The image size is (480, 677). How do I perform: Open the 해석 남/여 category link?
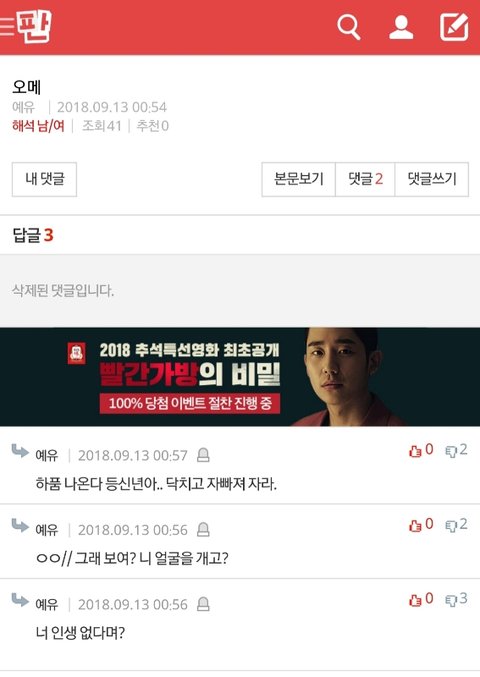(38, 126)
